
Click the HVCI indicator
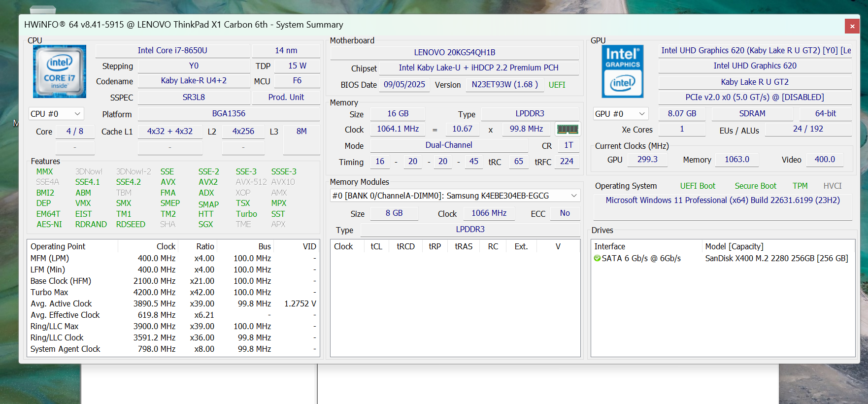tap(833, 186)
